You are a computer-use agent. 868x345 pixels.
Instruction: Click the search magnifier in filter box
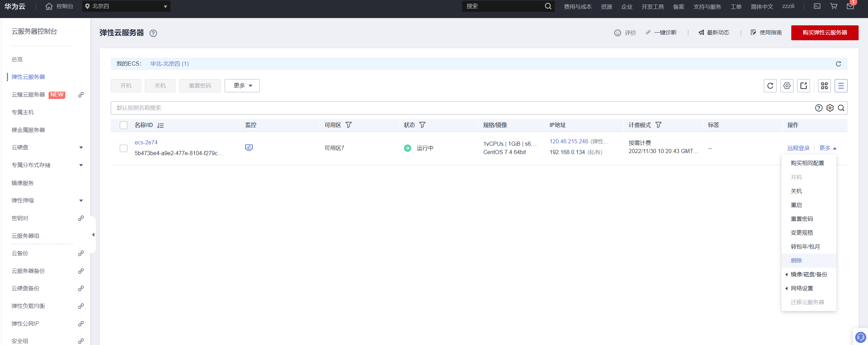point(841,108)
